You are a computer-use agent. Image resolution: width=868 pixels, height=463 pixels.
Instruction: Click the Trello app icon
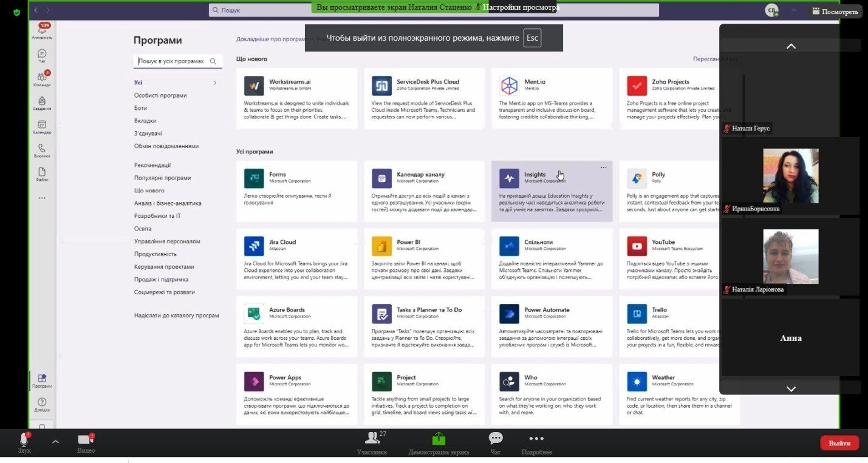click(x=637, y=314)
